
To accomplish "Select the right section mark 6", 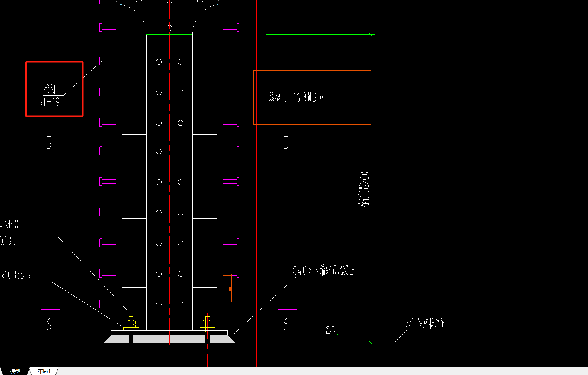I will tap(286, 324).
